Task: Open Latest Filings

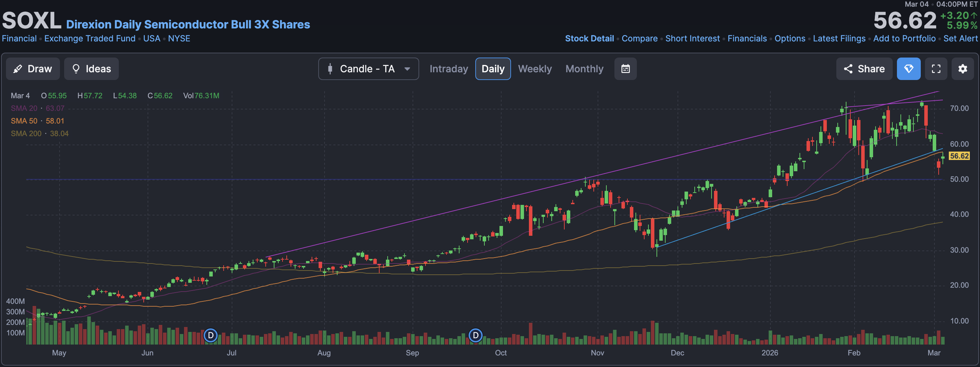Action: coord(839,39)
